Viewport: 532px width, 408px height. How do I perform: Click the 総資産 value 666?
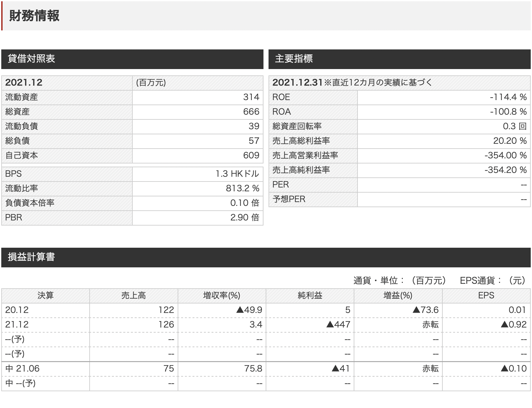pos(251,112)
